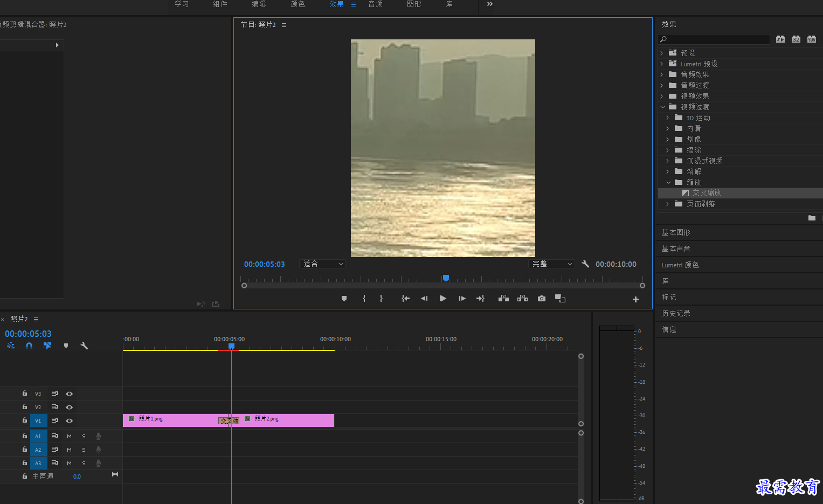The image size is (823, 504).
Task: Toggle lock on V1 track
Action: 24,420
